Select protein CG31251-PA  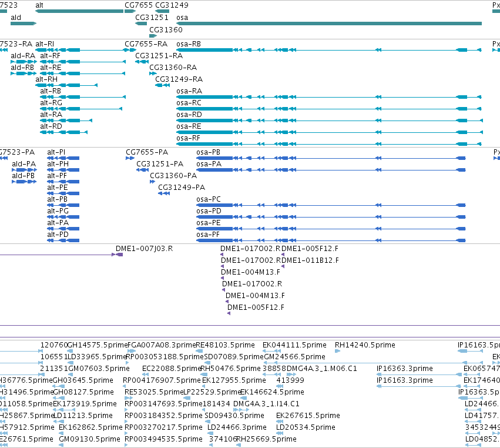tap(143, 170)
